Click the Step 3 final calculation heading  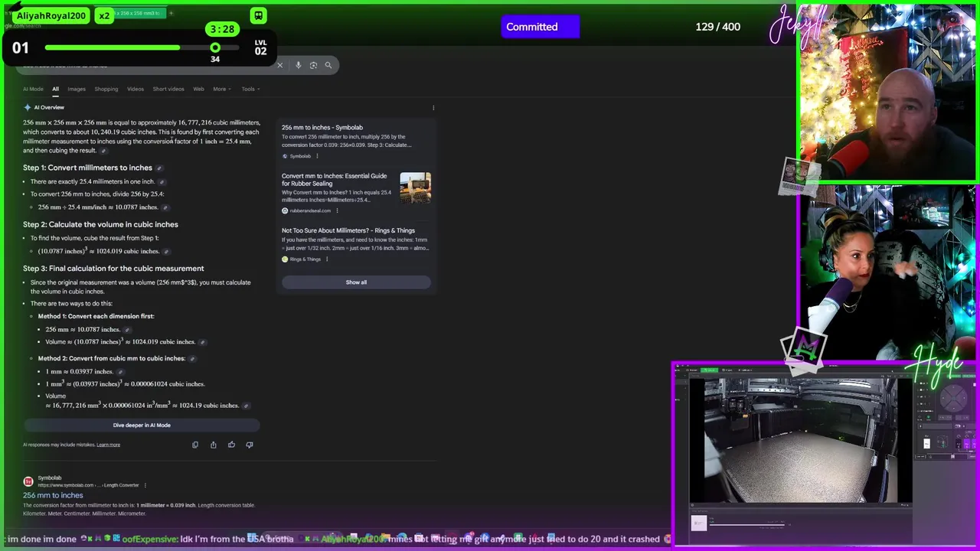(113, 269)
